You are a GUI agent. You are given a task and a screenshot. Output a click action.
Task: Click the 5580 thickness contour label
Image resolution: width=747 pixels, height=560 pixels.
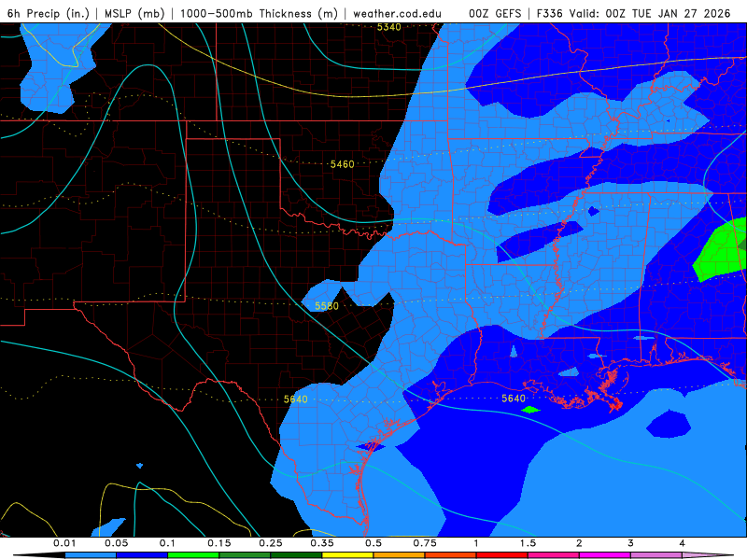click(x=326, y=306)
